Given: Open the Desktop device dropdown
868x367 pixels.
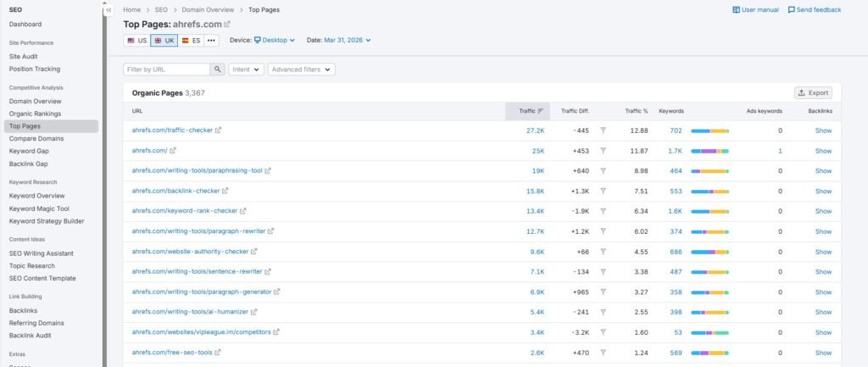Looking at the screenshot, I should [x=275, y=41].
